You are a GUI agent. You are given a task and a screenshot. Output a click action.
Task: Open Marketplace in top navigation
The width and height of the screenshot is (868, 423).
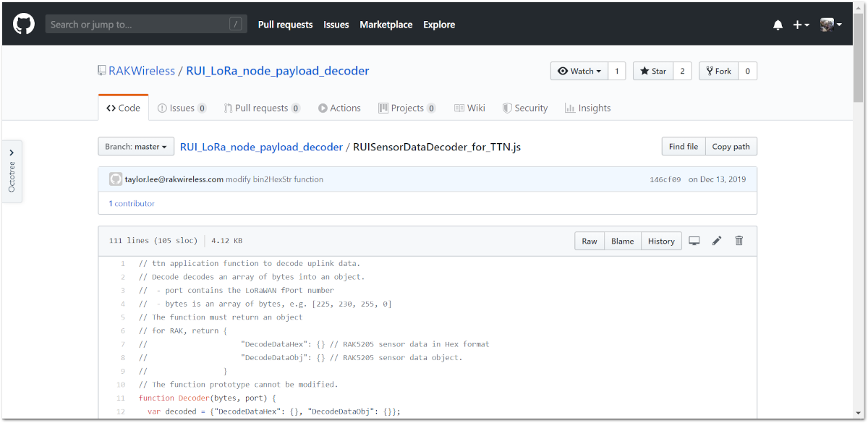click(386, 25)
